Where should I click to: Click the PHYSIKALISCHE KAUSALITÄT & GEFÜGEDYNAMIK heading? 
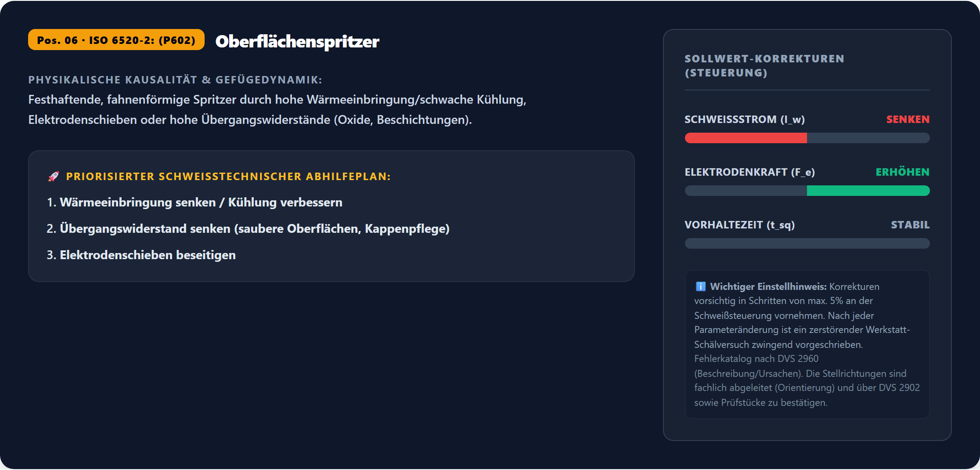pos(175,80)
